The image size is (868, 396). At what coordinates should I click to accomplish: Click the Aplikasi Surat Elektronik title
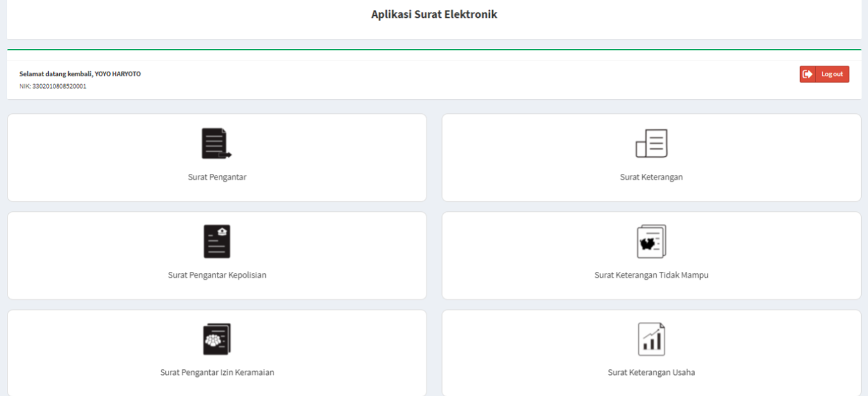pos(434,14)
